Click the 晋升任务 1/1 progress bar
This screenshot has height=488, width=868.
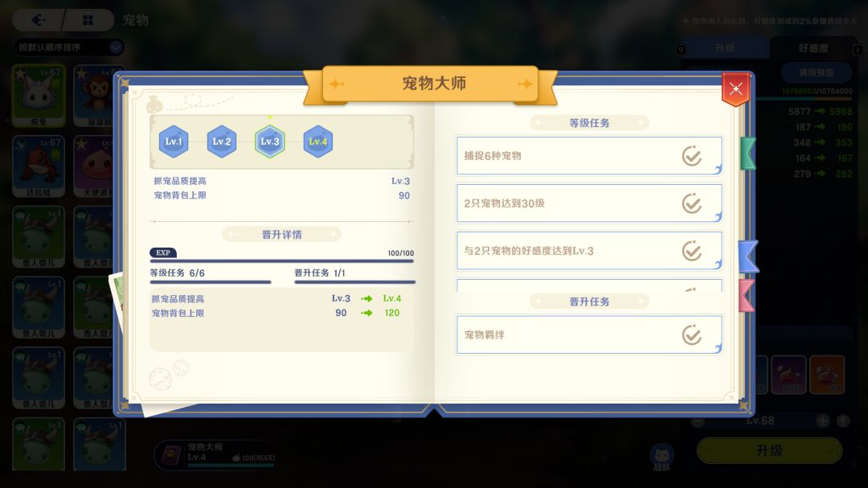coord(355,282)
